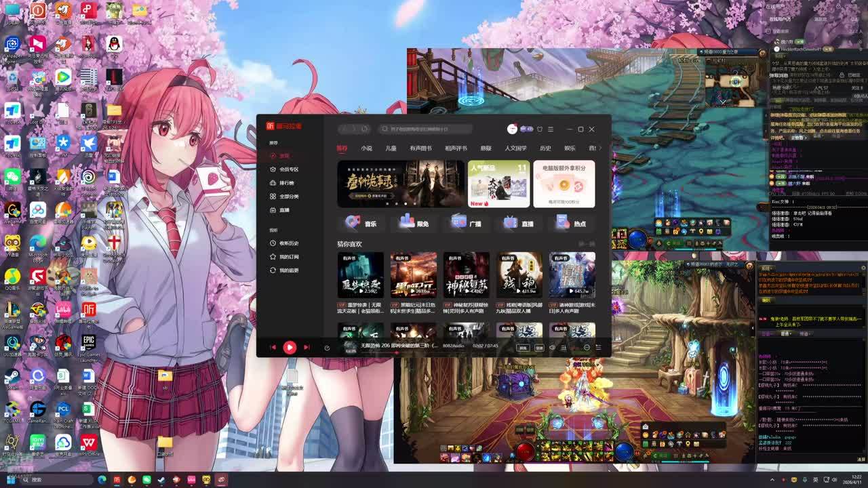
Task: Open the 音乐 music shortcut
Action: click(361, 223)
